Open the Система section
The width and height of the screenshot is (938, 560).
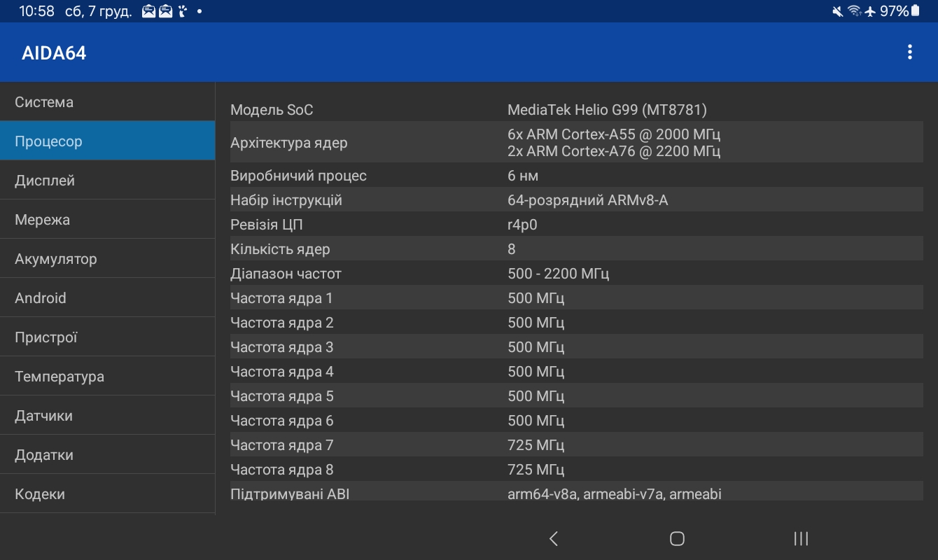pos(108,102)
